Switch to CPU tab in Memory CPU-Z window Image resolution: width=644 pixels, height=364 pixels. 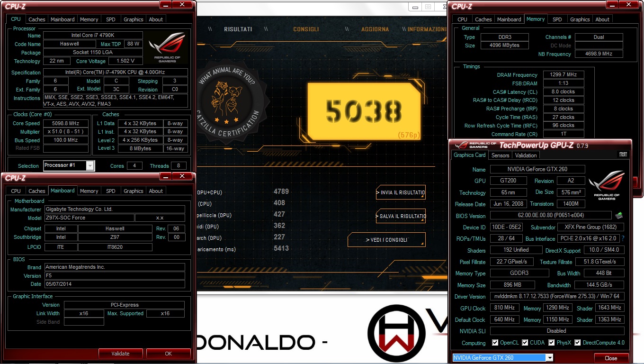(x=463, y=19)
